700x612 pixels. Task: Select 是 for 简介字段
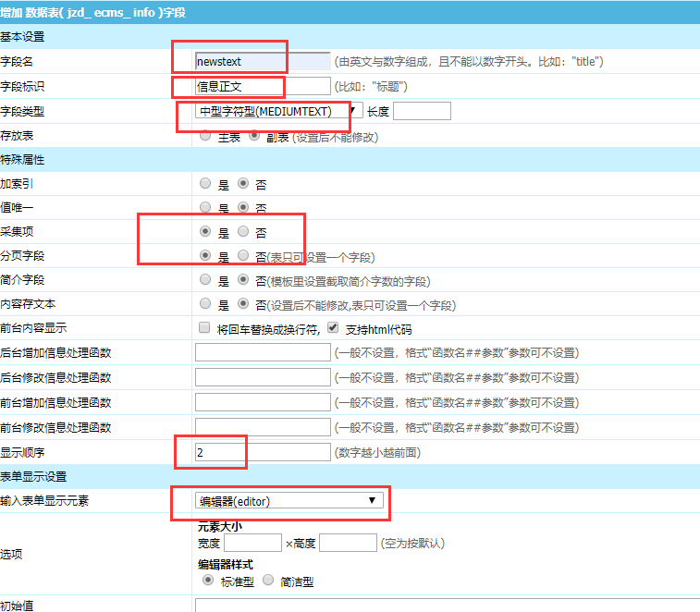205,279
